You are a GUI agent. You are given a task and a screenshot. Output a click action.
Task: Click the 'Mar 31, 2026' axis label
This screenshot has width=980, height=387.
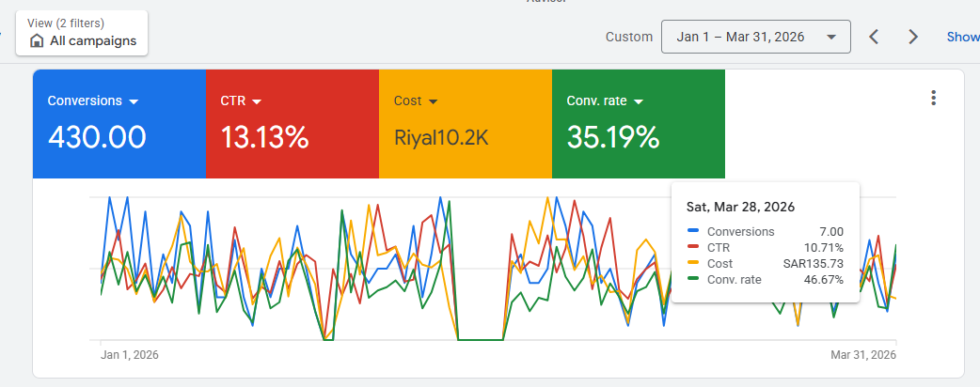click(x=863, y=354)
